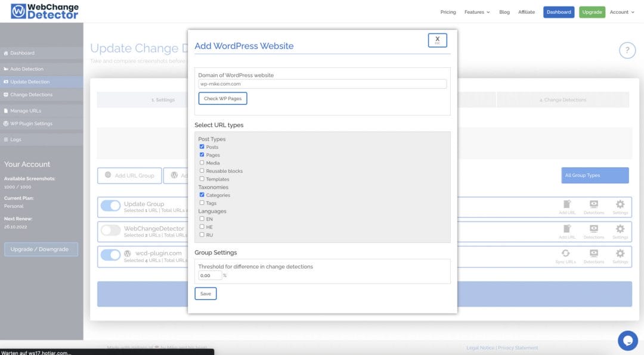
Task: Edit the Domain of WordPress website field
Action: pyautogui.click(x=323, y=84)
